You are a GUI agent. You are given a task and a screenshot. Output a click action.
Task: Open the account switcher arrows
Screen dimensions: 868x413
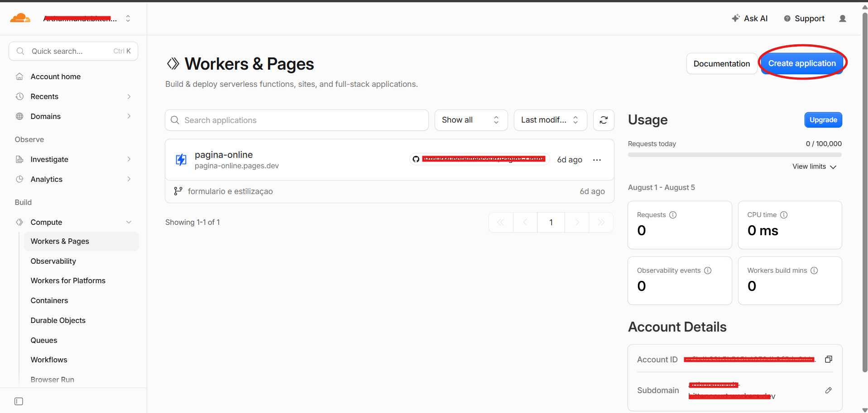(128, 19)
